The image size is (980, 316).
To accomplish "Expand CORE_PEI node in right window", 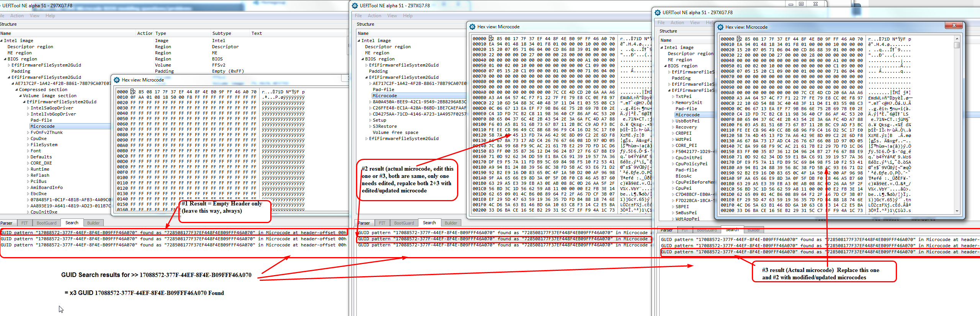I will (673, 145).
